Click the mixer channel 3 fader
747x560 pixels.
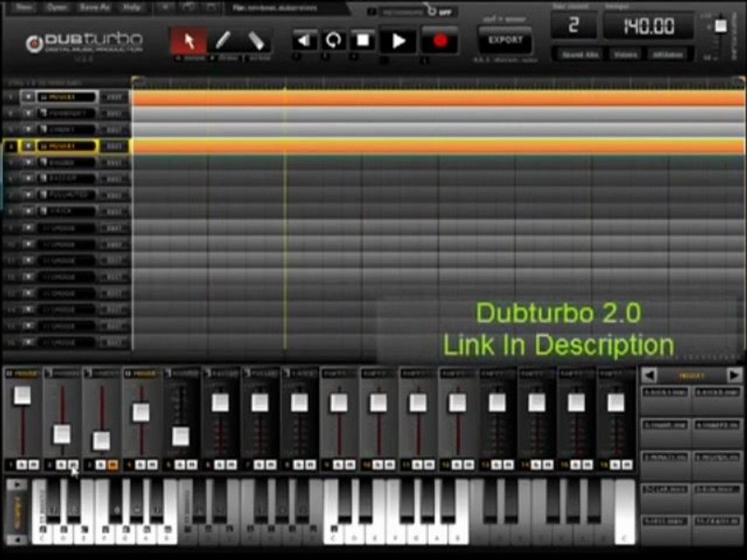tap(101, 441)
